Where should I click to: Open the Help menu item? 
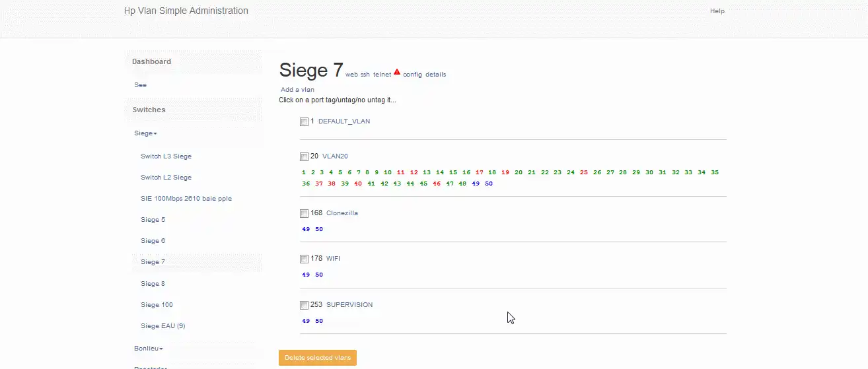point(717,11)
